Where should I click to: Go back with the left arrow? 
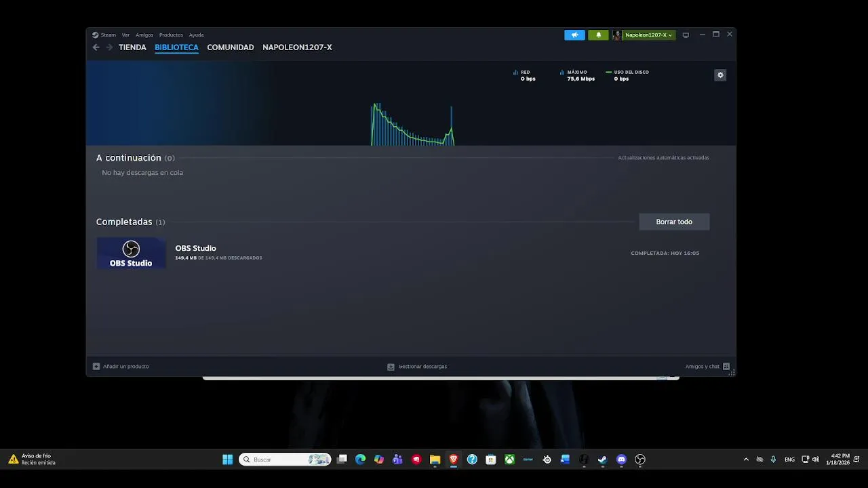[x=96, y=47]
